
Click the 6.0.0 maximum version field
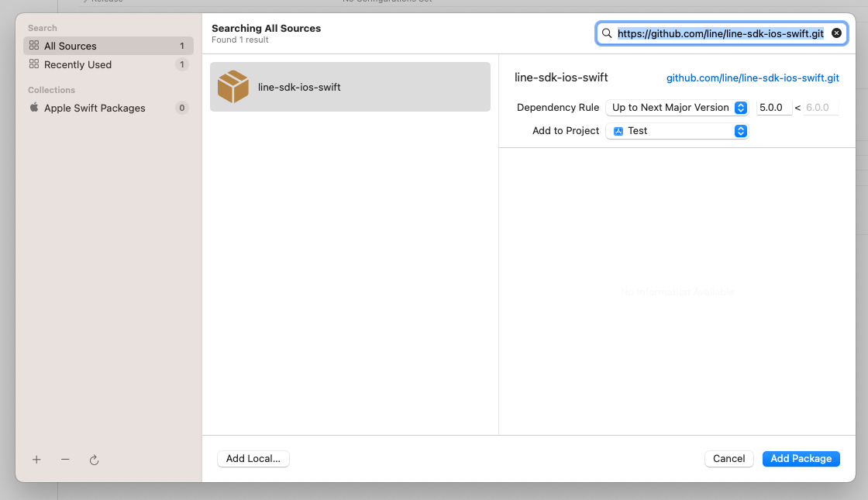click(821, 108)
